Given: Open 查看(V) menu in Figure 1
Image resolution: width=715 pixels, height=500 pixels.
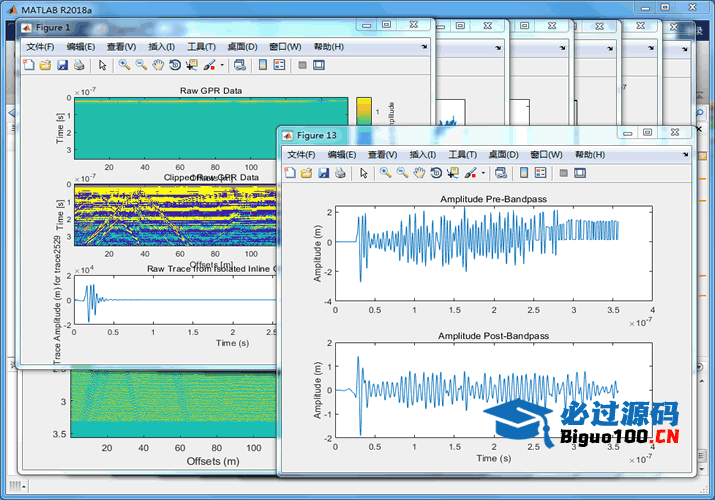Looking at the screenshot, I should click(121, 47).
